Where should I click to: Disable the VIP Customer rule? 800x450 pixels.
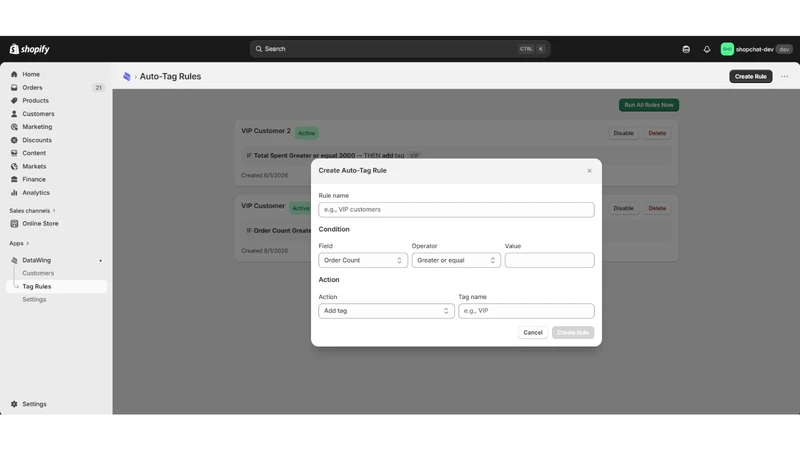[x=623, y=208]
